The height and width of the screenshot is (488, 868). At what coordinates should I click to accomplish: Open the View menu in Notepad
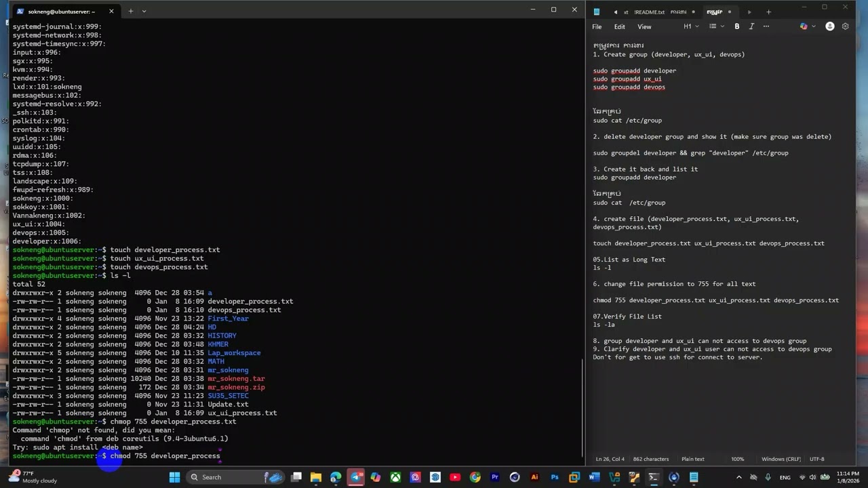click(644, 26)
